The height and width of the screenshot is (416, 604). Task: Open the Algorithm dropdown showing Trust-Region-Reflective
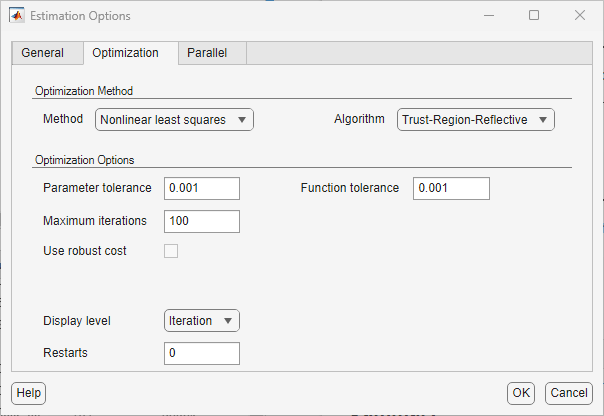point(476,120)
